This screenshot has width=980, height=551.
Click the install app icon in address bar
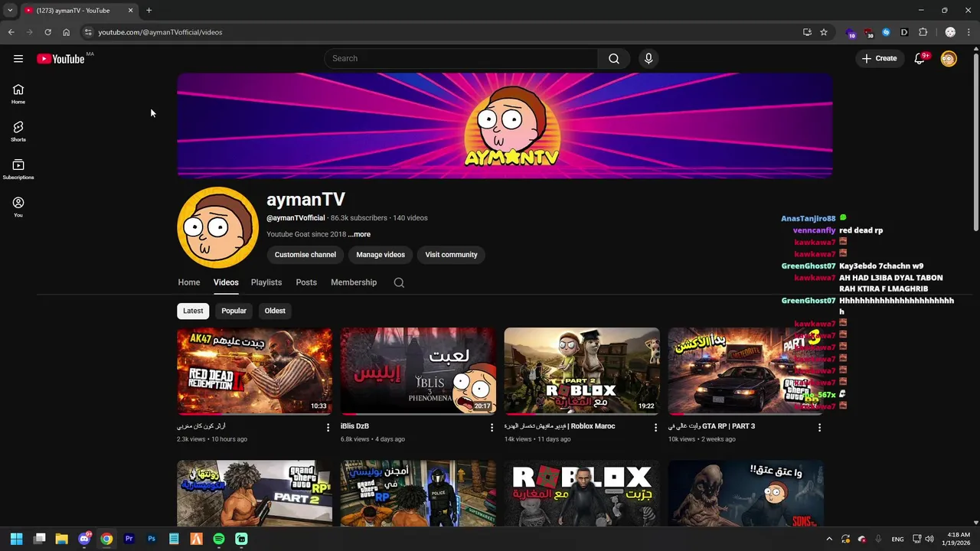click(x=807, y=32)
